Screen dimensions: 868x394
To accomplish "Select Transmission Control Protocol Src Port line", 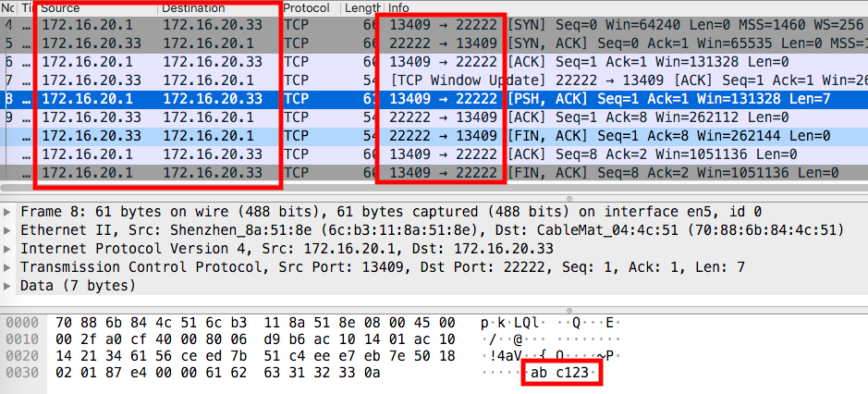I will coord(383,267).
